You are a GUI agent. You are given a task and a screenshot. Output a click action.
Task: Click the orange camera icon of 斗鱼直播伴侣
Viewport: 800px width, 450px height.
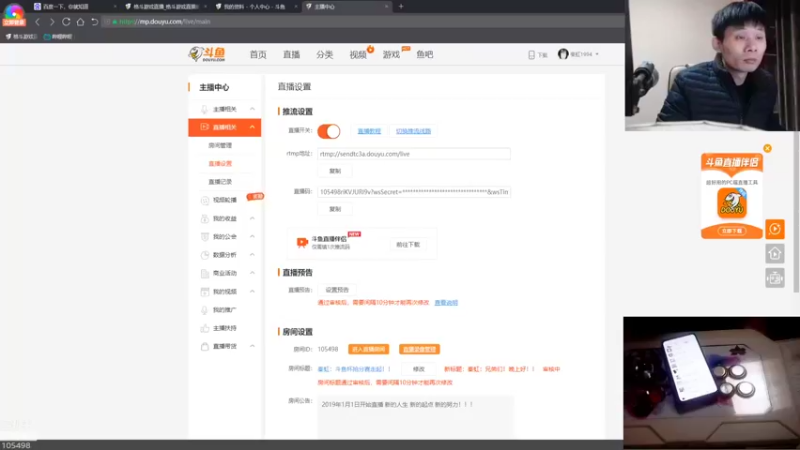click(x=302, y=242)
